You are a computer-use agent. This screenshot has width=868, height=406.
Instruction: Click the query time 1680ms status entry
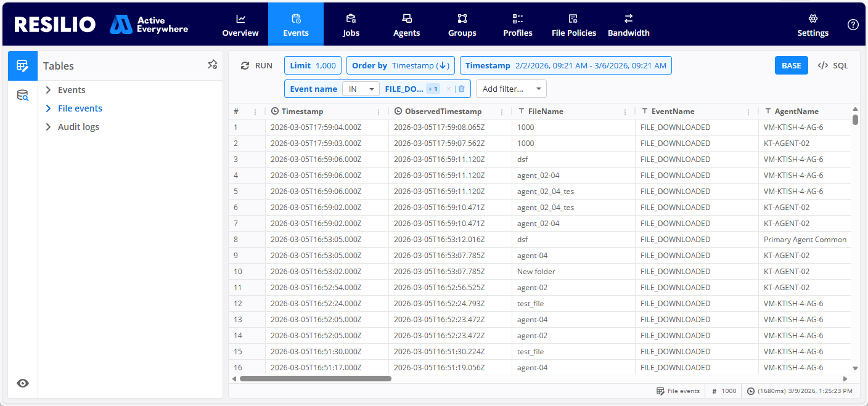click(800, 391)
